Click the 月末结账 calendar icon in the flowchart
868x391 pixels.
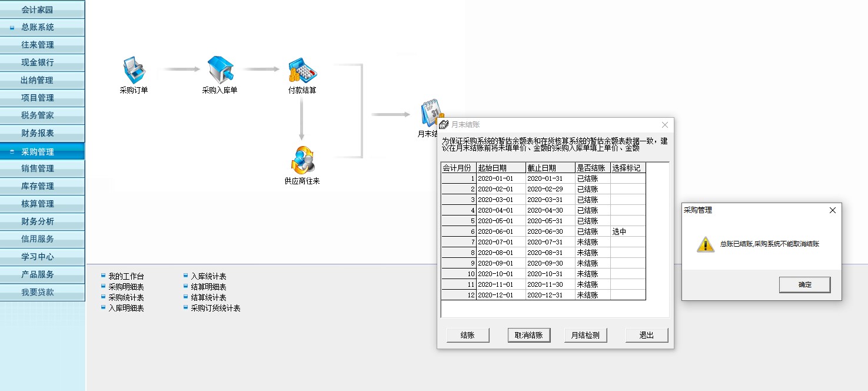point(431,112)
